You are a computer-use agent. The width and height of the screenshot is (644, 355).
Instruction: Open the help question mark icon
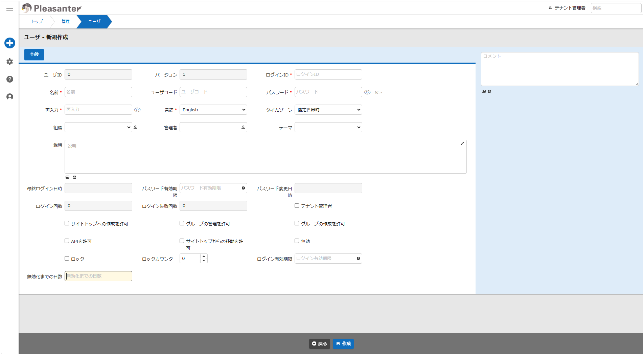(x=10, y=79)
